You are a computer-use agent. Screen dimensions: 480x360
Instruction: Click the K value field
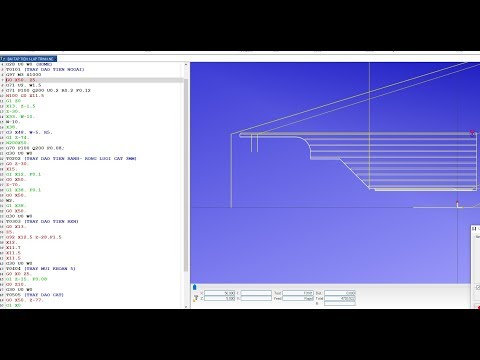(256, 298)
